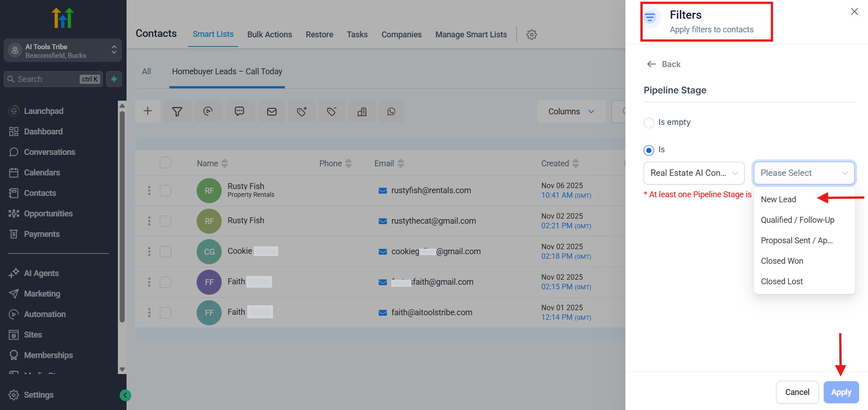Click the add to company building icon
Image resolution: width=868 pixels, height=410 pixels.
[x=362, y=111]
